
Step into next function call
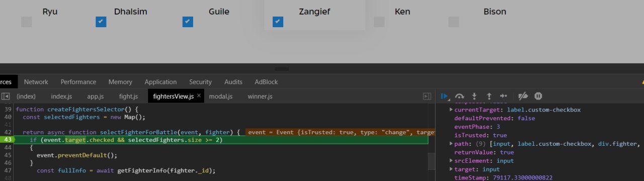click(474, 96)
